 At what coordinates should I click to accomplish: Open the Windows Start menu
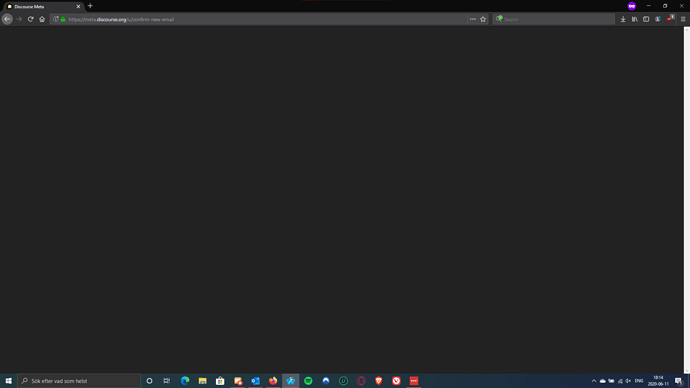[x=8, y=381]
